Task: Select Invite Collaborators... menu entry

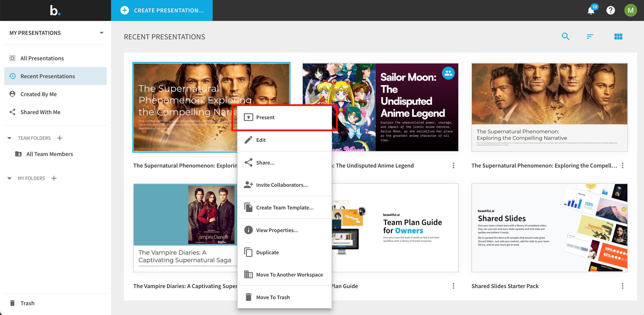Action: coord(284,185)
